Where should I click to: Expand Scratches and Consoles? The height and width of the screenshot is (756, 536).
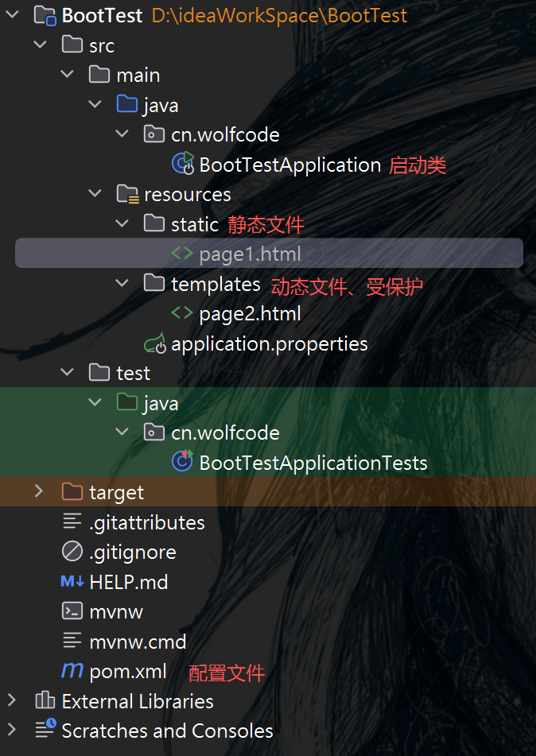tap(13, 730)
